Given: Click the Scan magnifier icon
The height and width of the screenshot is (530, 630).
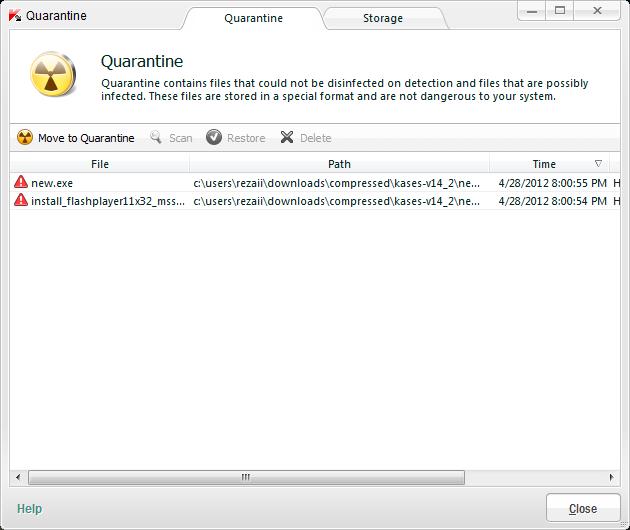Looking at the screenshot, I should [x=155, y=137].
